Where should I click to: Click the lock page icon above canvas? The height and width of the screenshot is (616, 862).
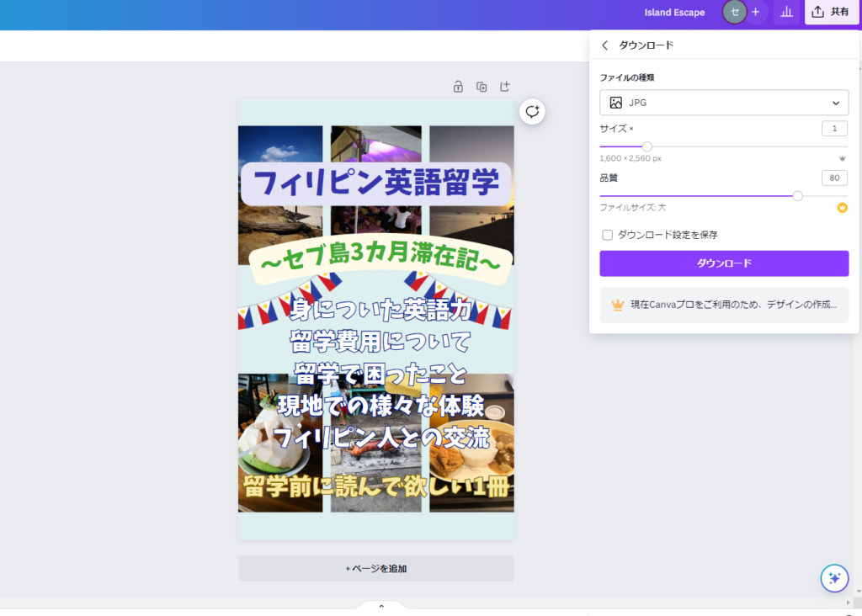pos(458,87)
